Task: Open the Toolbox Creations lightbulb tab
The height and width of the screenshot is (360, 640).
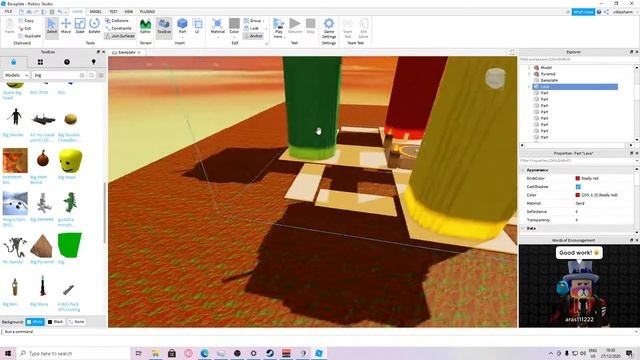Action: point(93,62)
